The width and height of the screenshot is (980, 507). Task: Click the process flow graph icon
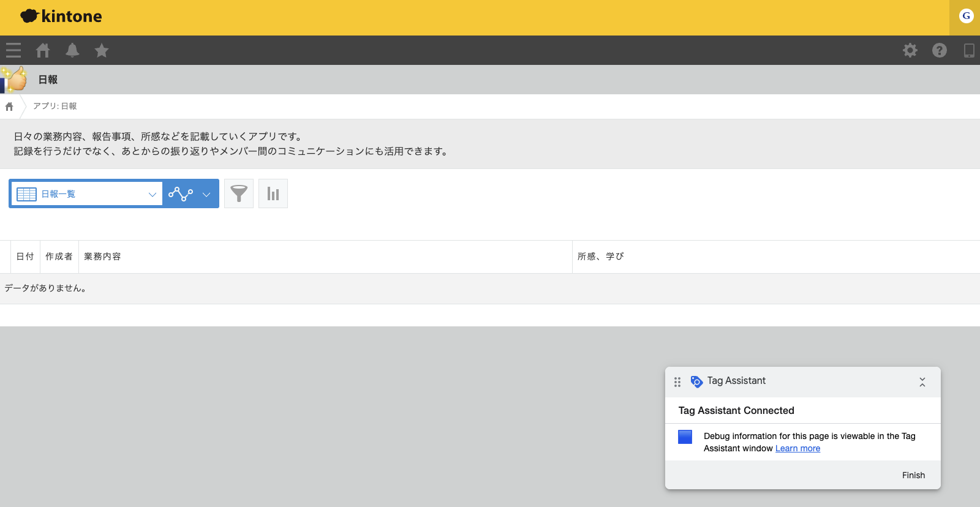point(181,193)
